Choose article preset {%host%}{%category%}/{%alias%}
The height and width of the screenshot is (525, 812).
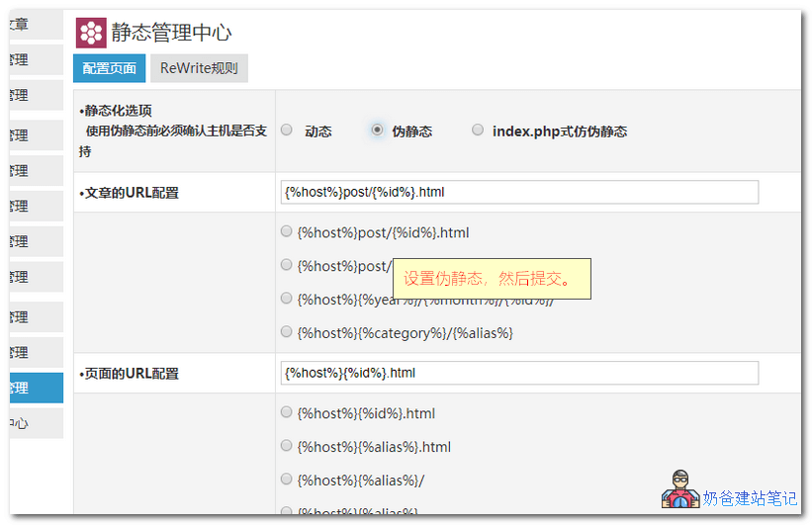[287, 332]
